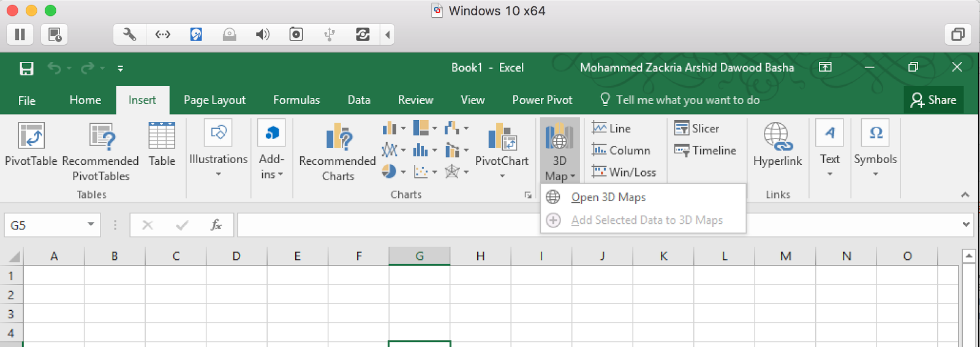This screenshot has width=980, height=347.
Task: Select row 3 header
Action: (11, 314)
